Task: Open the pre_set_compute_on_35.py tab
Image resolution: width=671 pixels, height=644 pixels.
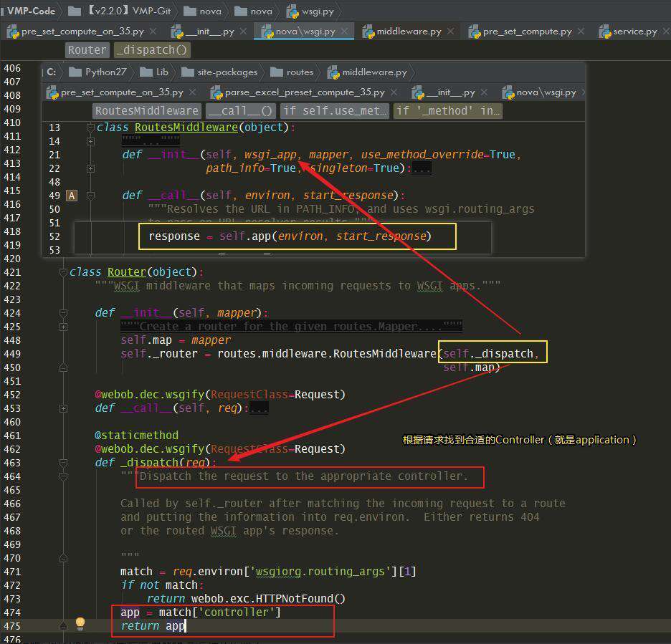Action: click(x=82, y=32)
